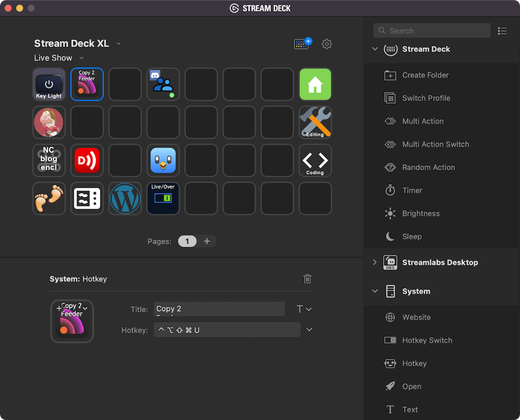Open the Stream Deck XL device dropdown
The height and width of the screenshot is (420, 520).
pyautogui.click(x=118, y=44)
